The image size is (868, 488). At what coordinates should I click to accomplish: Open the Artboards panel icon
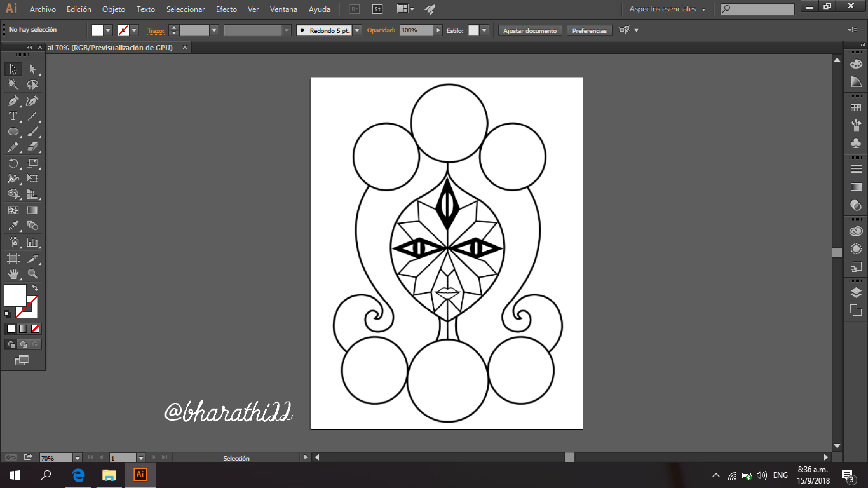tap(856, 310)
